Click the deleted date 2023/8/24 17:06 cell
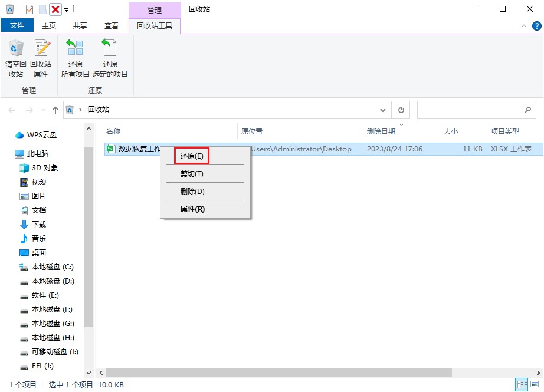The image size is (544, 392). (x=395, y=149)
